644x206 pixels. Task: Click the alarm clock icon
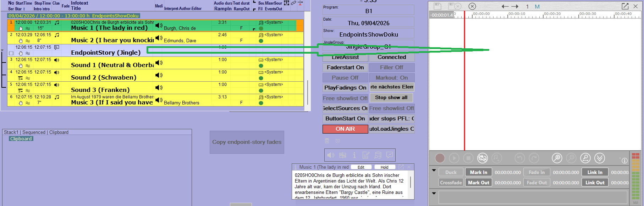338,141
